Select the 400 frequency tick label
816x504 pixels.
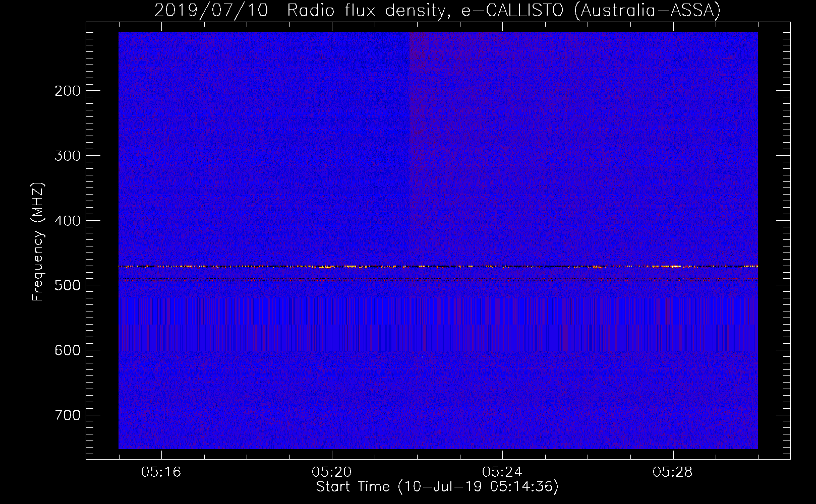68,221
